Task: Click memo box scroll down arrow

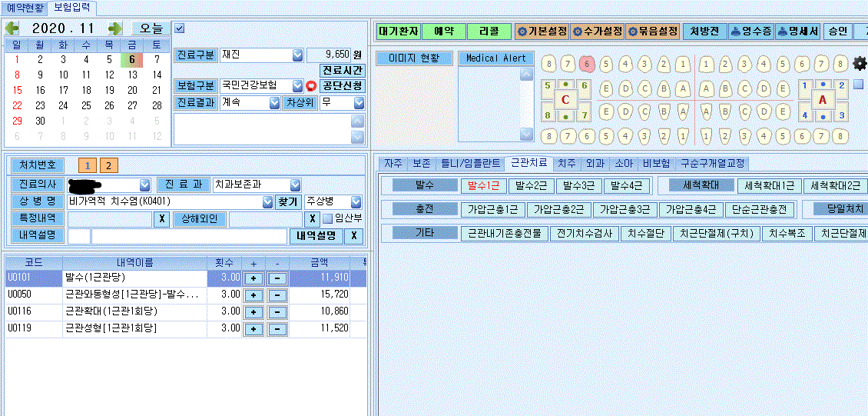Action: point(358,137)
